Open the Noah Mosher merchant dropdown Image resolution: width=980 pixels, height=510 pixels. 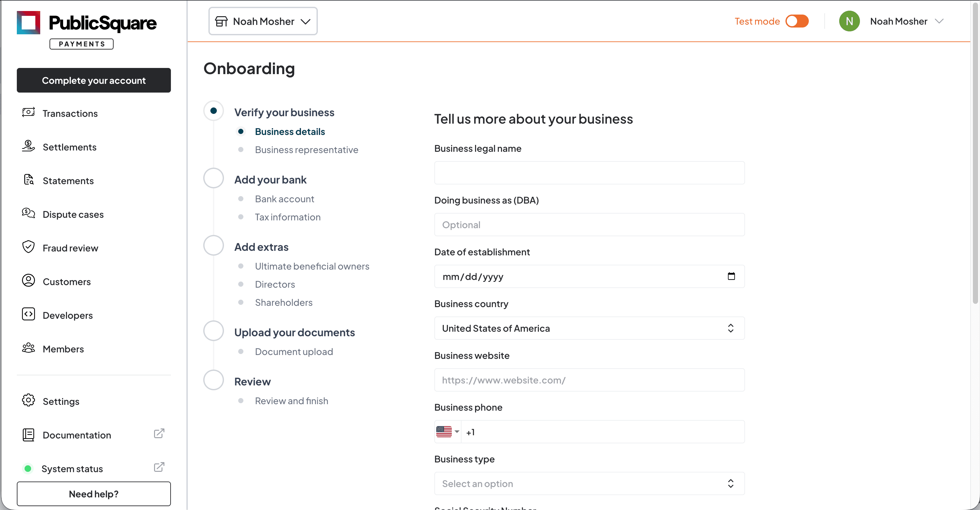(x=263, y=21)
